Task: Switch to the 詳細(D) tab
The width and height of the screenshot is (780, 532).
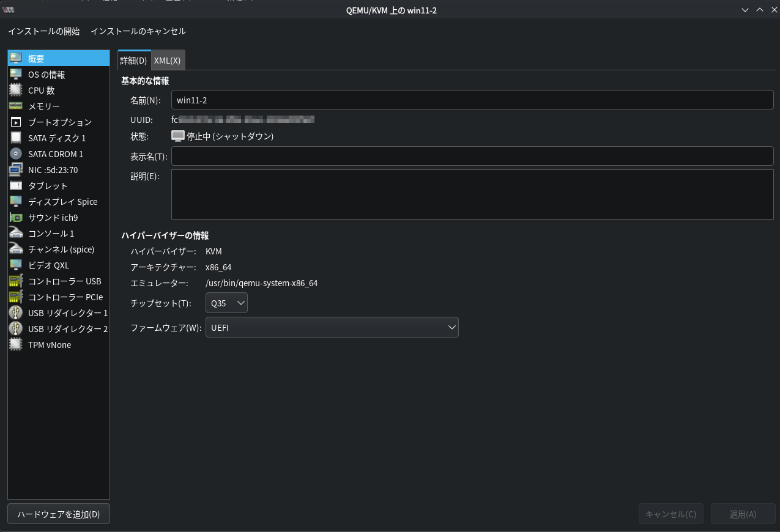Action: pyautogui.click(x=134, y=60)
